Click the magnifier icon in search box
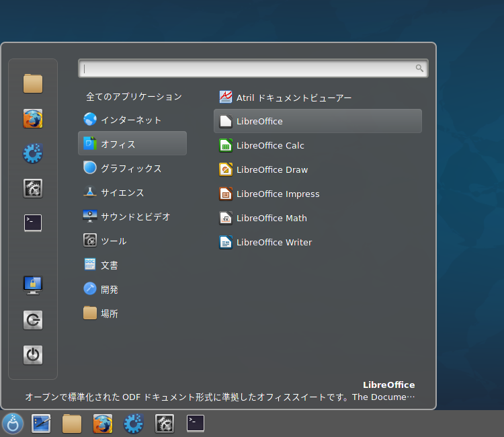504x437 pixels. (419, 68)
